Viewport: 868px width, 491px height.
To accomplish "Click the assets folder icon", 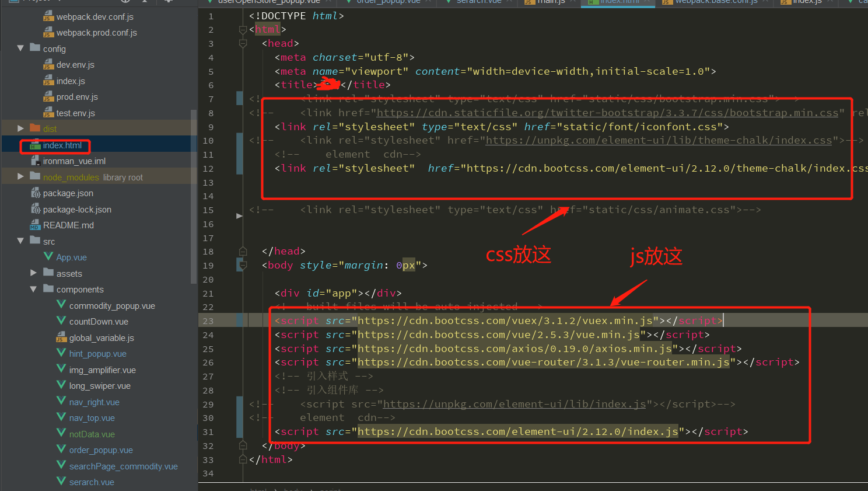I will 48,273.
